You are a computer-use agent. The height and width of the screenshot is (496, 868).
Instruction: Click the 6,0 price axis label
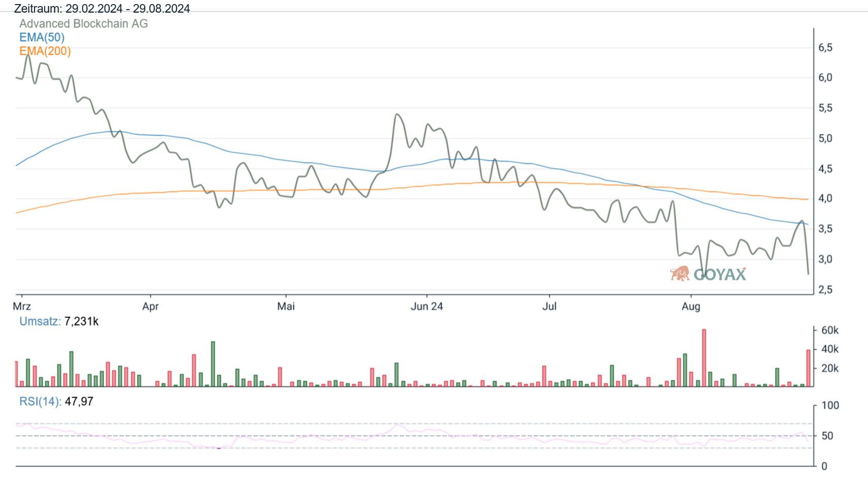point(825,78)
